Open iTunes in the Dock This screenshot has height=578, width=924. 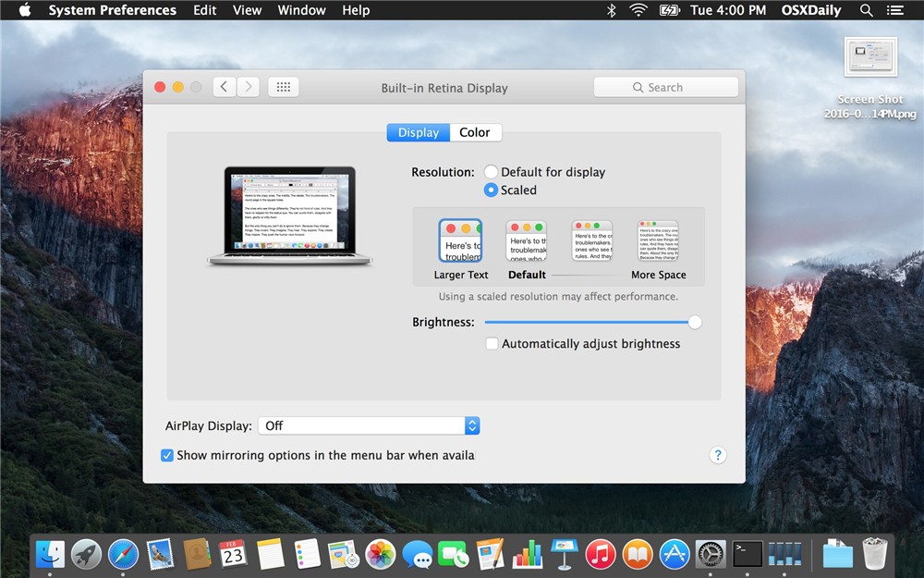(x=601, y=554)
